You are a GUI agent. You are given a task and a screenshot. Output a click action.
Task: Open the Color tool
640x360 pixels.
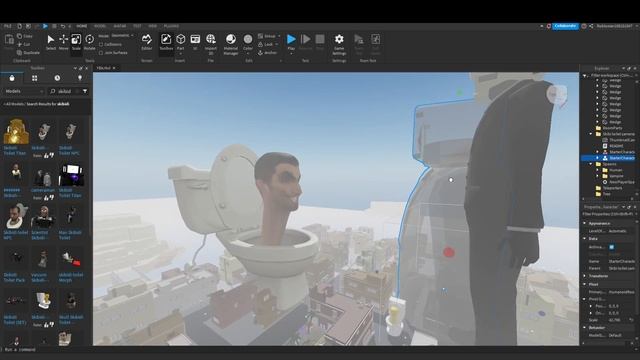click(x=248, y=41)
